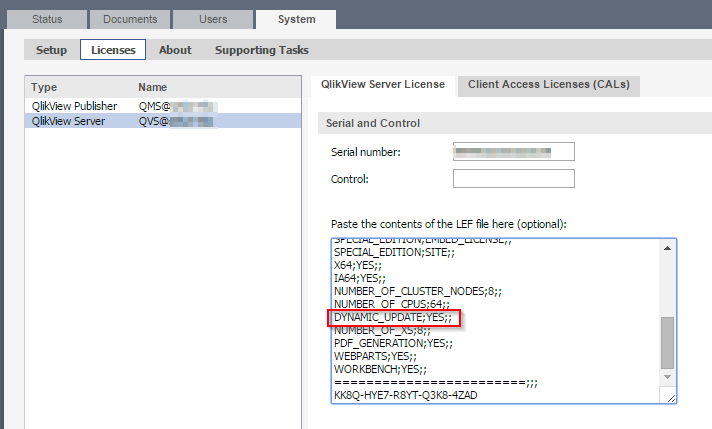The image size is (712, 429).
Task: Open the Setup sub-tab
Action: point(51,50)
